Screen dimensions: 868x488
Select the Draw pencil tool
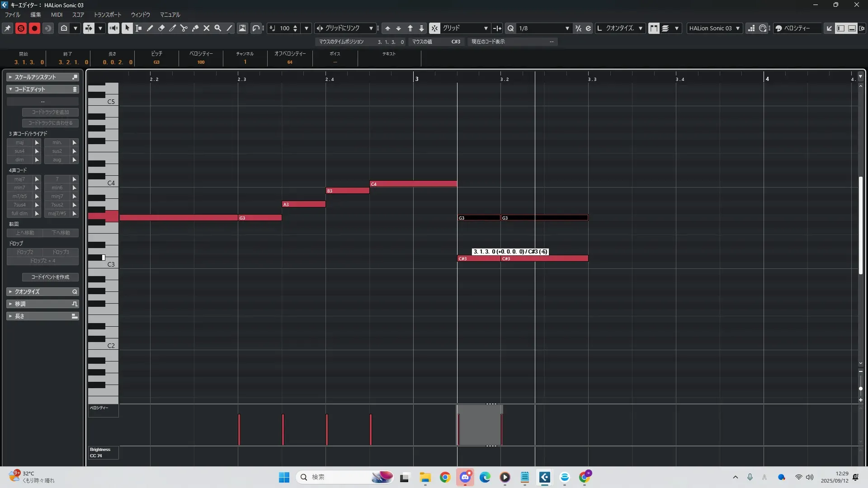point(150,28)
